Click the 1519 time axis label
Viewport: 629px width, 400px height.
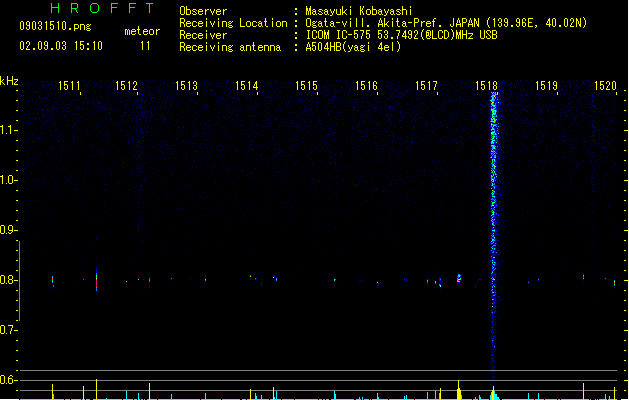coord(546,85)
